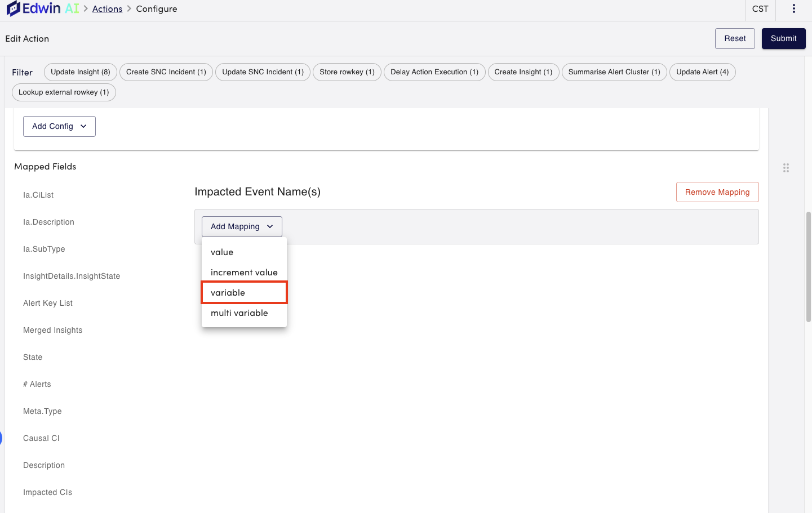This screenshot has width=812, height=513.
Task: Select the highlighted variable option
Action: coord(227,292)
